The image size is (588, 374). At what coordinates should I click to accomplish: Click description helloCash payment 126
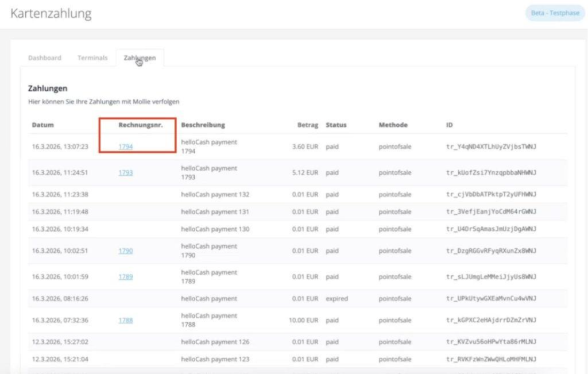click(215, 342)
